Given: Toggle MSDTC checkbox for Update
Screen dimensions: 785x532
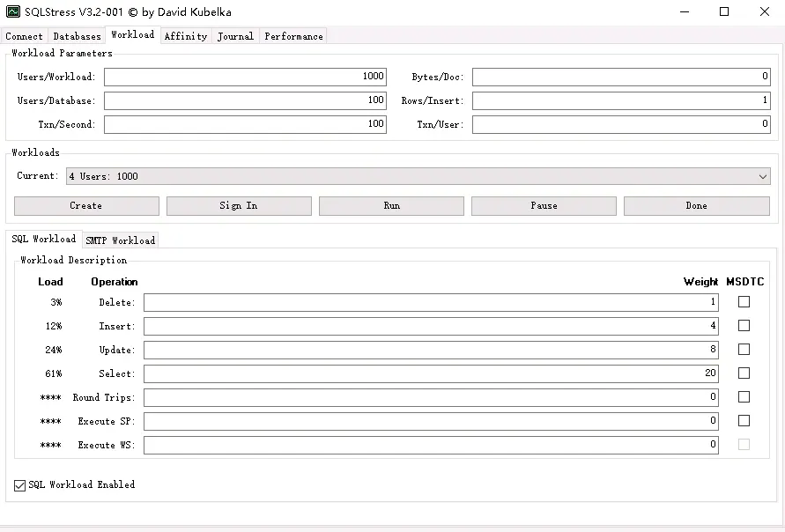Looking at the screenshot, I should [x=744, y=350].
